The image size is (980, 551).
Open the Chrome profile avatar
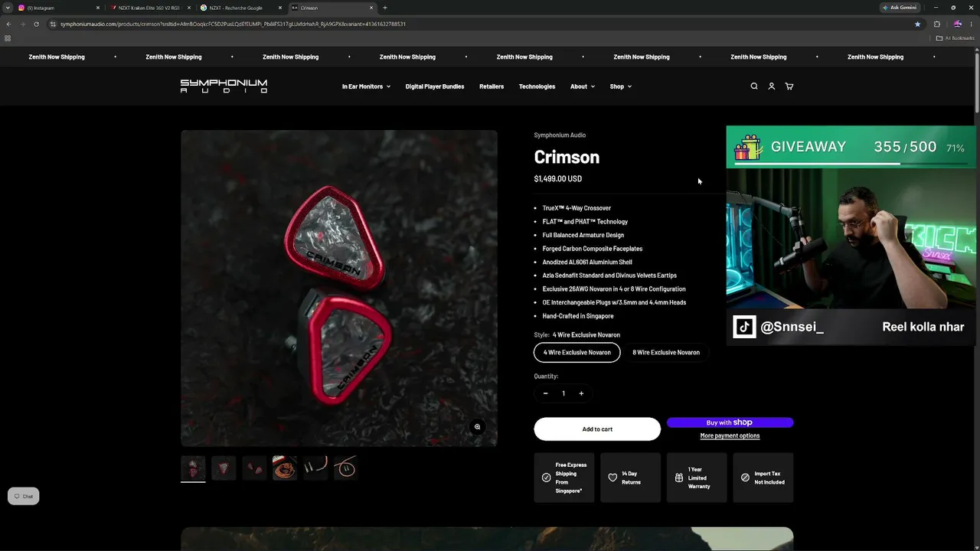pos(957,24)
